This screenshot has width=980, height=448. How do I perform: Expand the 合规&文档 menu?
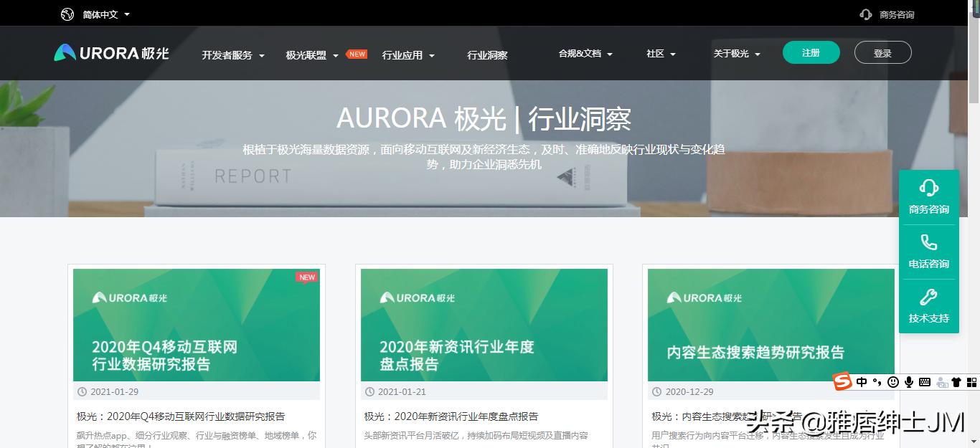click(x=580, y=54)
